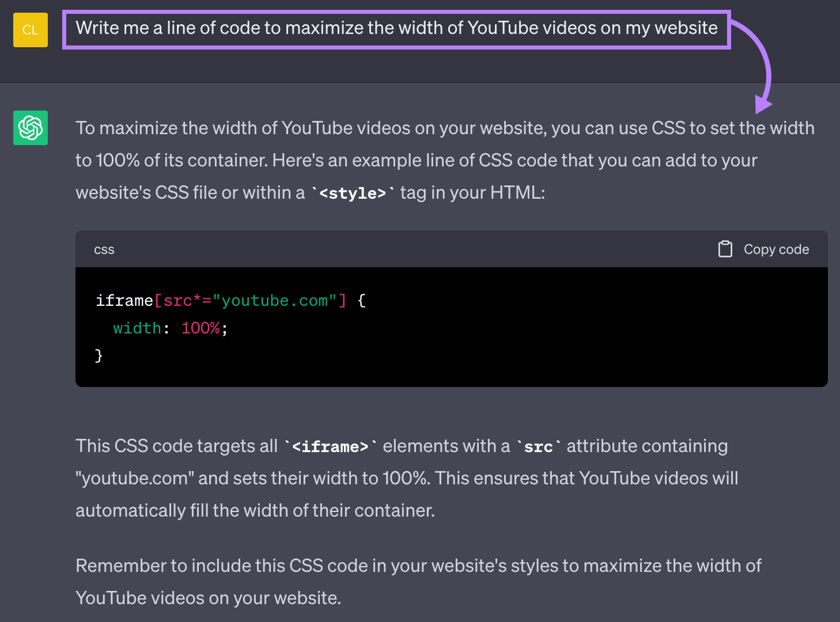Click the closing brace in the CSS code
Image resolution: width=840 pixels, height=622 pixels.
[98, 355]
